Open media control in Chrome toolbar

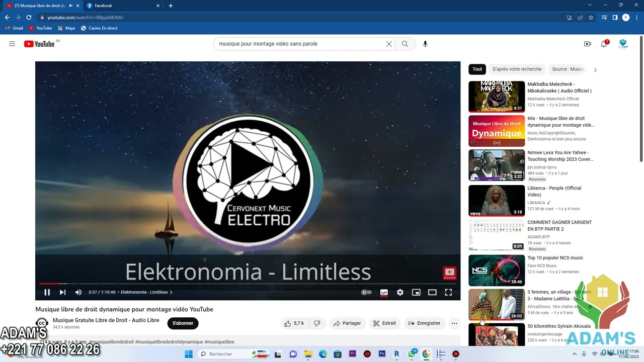(x=604, y=17)
